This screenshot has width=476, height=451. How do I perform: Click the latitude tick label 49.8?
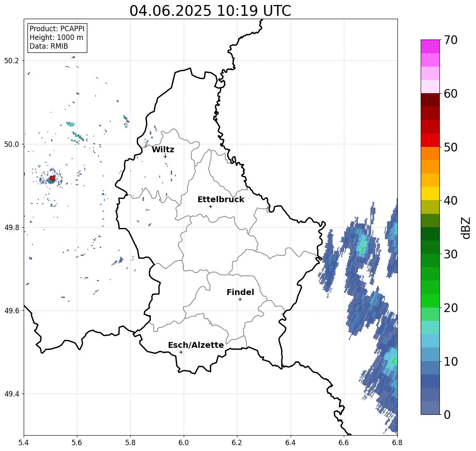click(12, 227)
